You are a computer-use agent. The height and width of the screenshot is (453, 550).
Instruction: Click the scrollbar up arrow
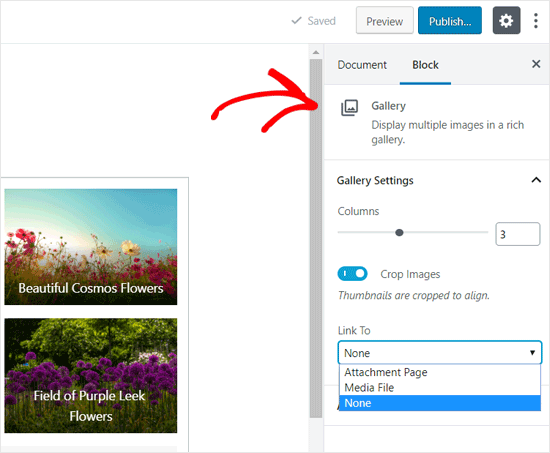(316, 52)
